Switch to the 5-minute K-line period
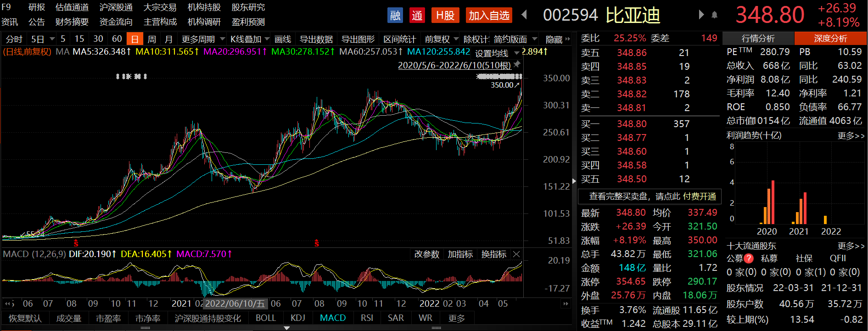This screenshot has width=868, height=331. point(63,39)
